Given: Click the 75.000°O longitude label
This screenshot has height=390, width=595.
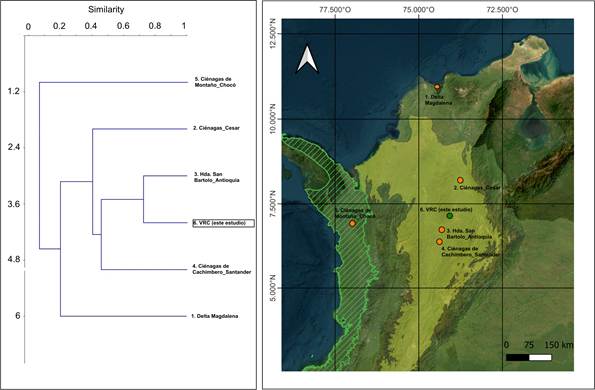Looking at the screenshot, I should [419, 10].
